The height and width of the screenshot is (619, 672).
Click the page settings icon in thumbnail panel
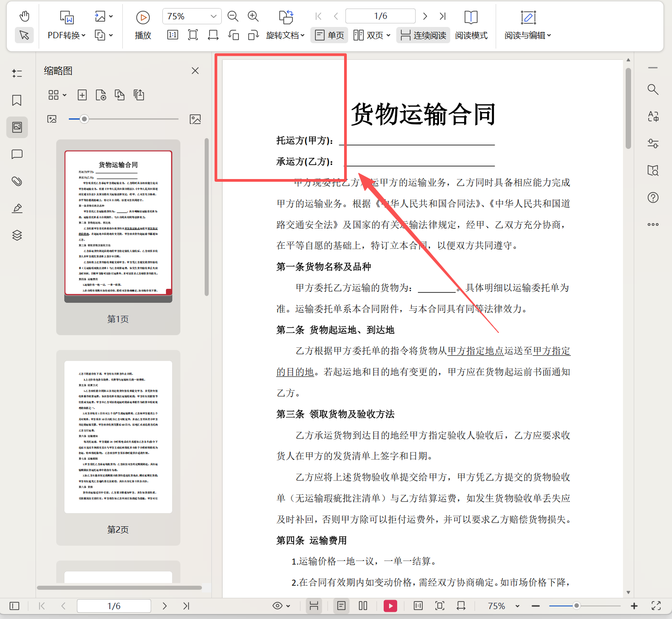(x=101, y=95)
